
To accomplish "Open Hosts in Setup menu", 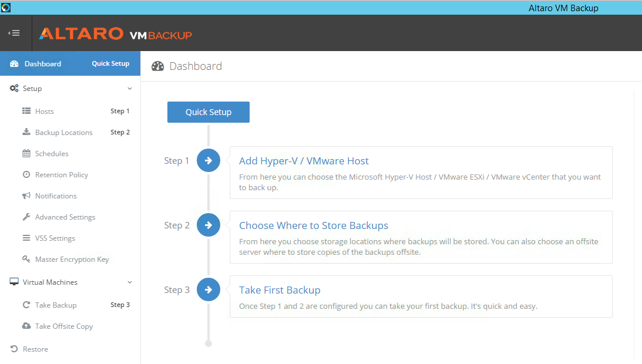I will click(x=44, y=112).
